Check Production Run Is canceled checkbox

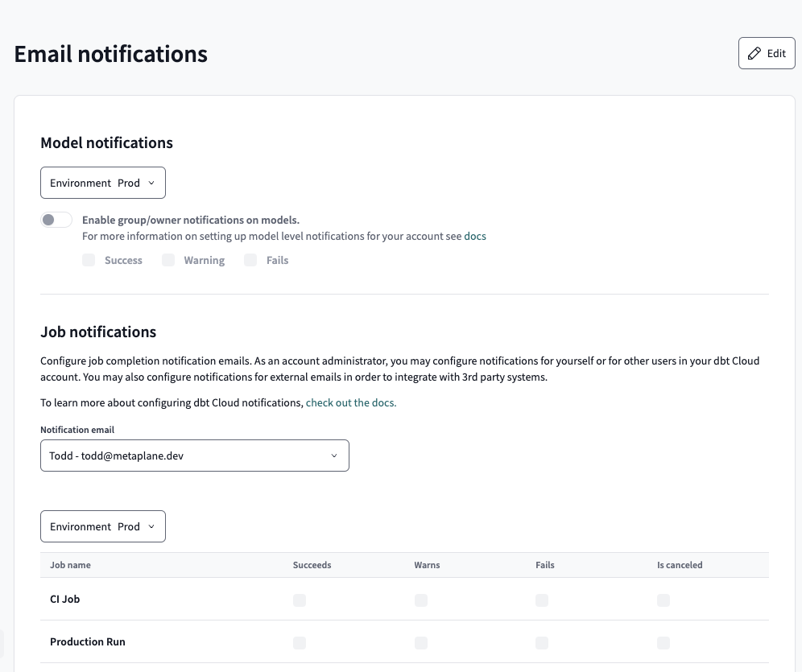[664, 643]
